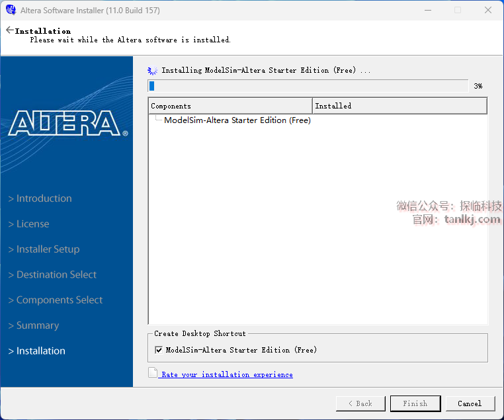Image resolution: width=504 pixels, height=420 pixels.
Task: Click the 3% progress percentage text
Action: tap(478, 86)
